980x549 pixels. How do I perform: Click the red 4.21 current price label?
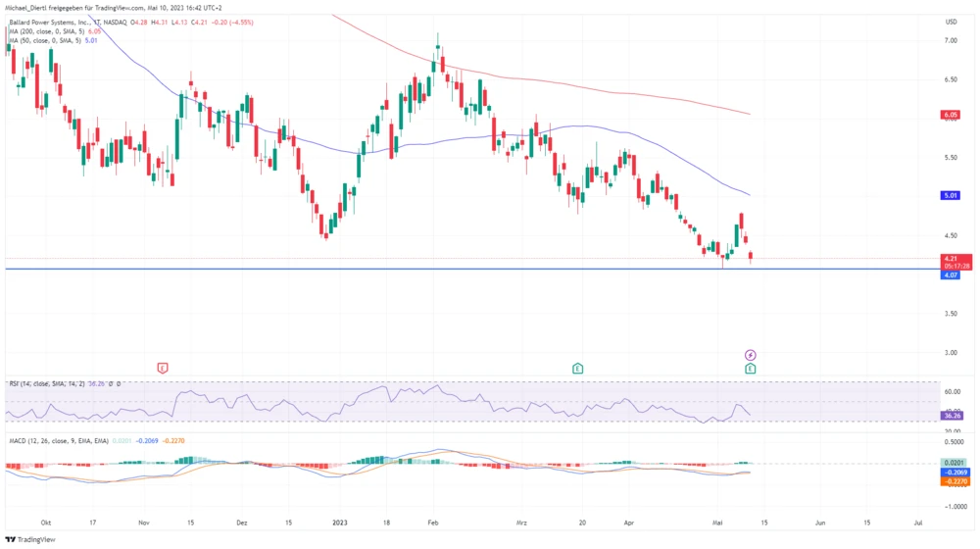click(950, 259)
